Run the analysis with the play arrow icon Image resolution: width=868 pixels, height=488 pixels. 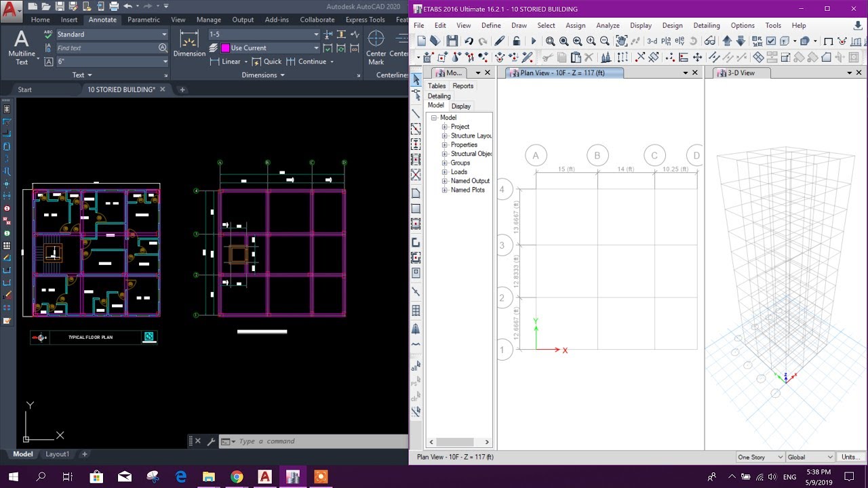click(x=534, y=42)
